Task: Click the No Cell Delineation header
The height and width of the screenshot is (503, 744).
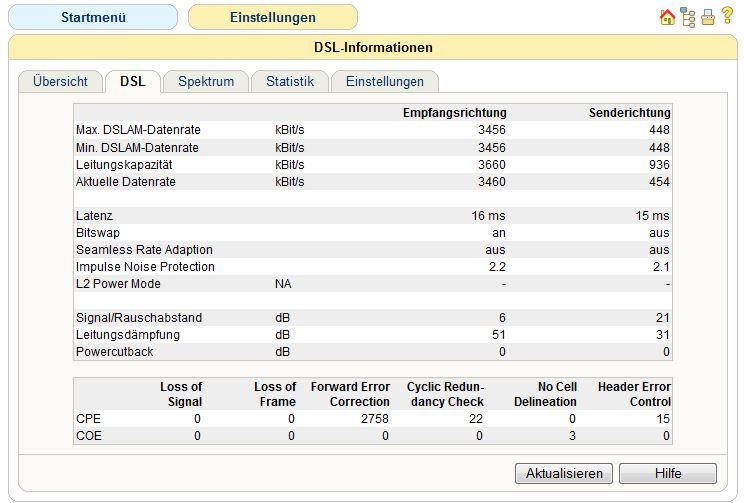Action: click(545, 394)
